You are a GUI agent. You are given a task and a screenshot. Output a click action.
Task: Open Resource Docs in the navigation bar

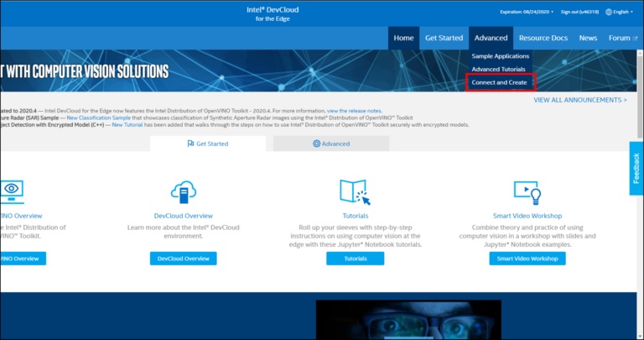543,38
